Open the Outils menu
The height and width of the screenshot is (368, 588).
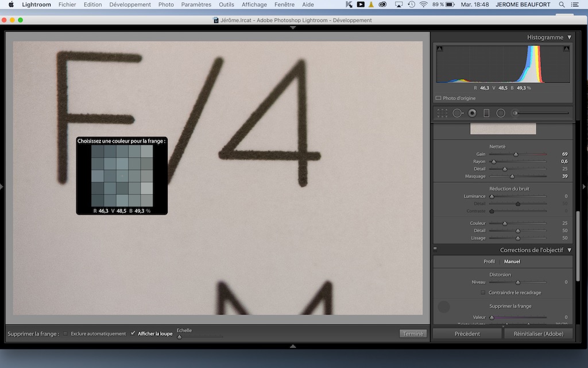click(226, 5)
